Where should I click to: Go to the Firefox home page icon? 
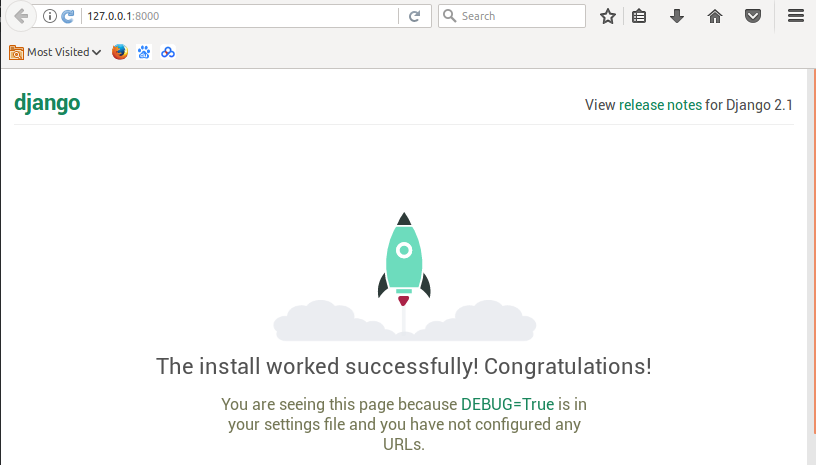point(715,16)
